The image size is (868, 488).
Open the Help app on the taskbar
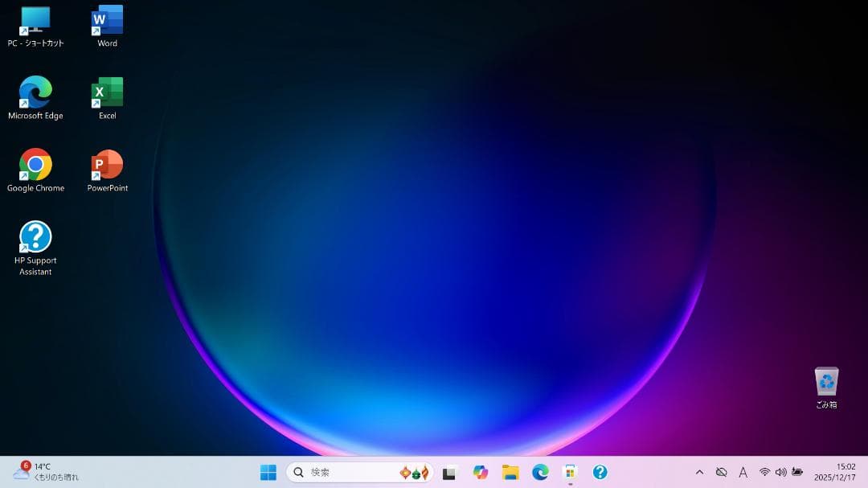599,473
